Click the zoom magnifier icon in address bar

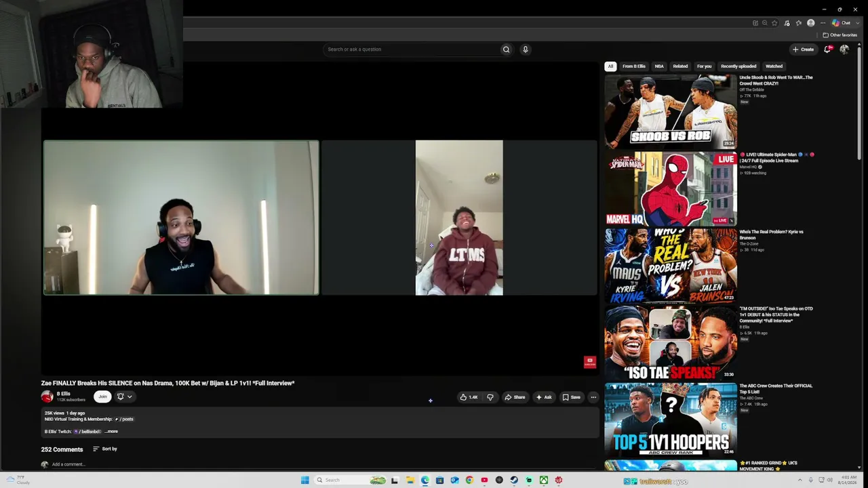click(765, 23)
